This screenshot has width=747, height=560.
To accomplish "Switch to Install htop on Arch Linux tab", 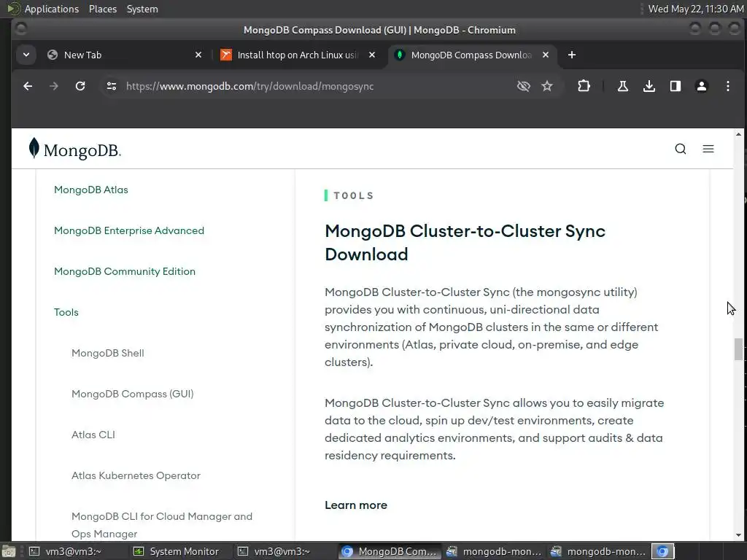I will 298,55.
